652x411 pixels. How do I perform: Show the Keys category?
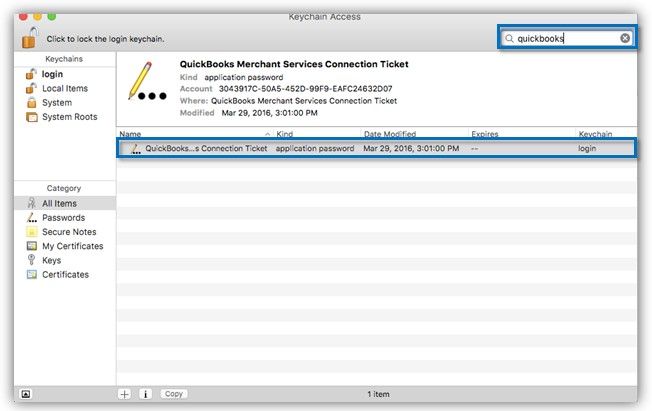pos(52,260)
